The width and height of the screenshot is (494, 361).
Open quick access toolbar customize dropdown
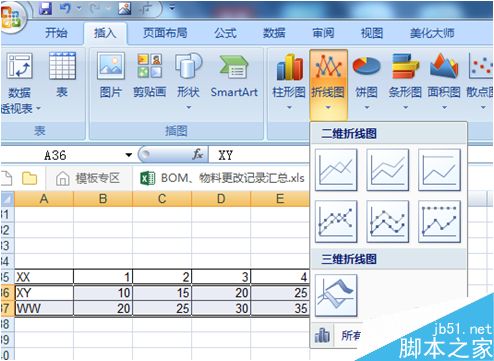tap(172, 7)
